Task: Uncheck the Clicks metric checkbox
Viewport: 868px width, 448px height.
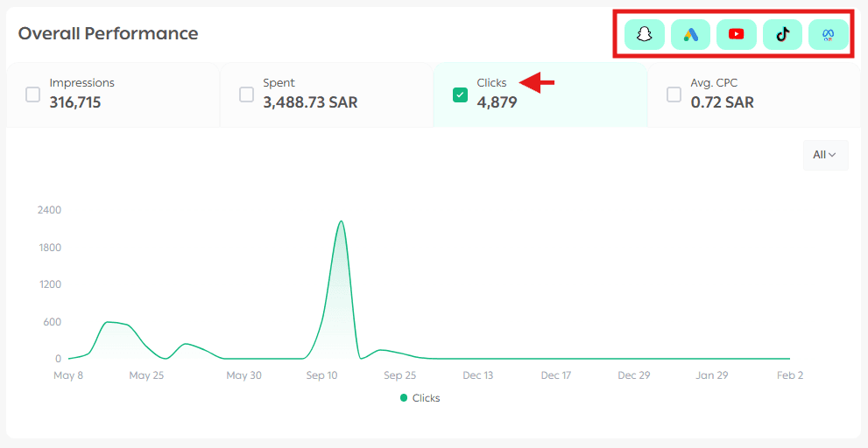Action: (460, 94)
